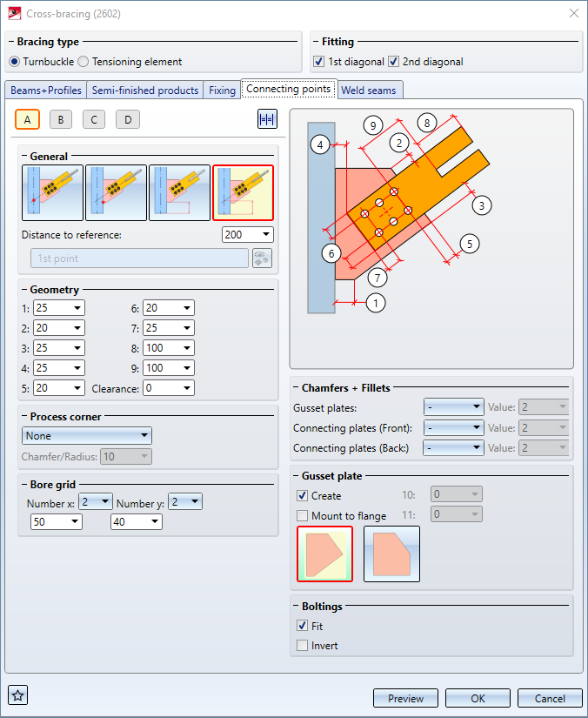The height and width of the screenshot is (718, 588).
Task: Open Geometry value 7 dropdown
Action: 169,328
